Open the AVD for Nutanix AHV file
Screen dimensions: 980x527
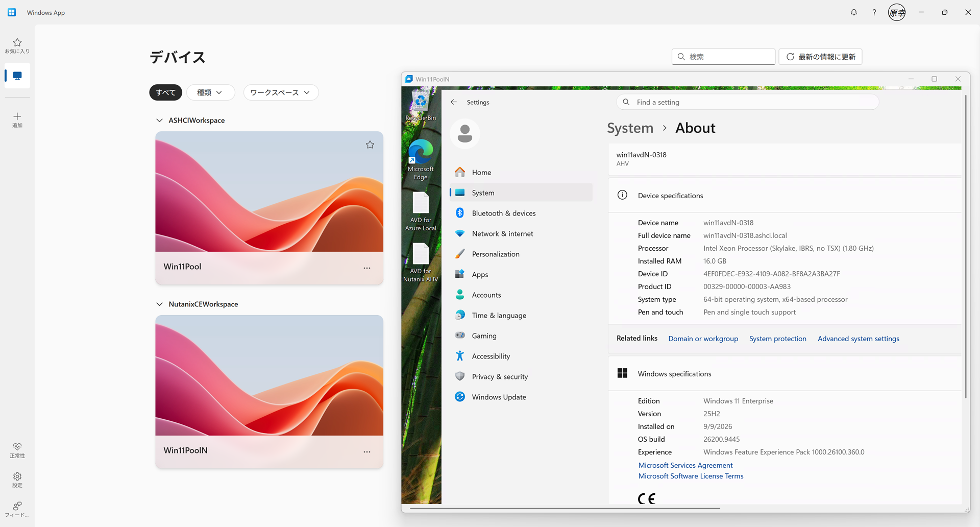[421, 262]
